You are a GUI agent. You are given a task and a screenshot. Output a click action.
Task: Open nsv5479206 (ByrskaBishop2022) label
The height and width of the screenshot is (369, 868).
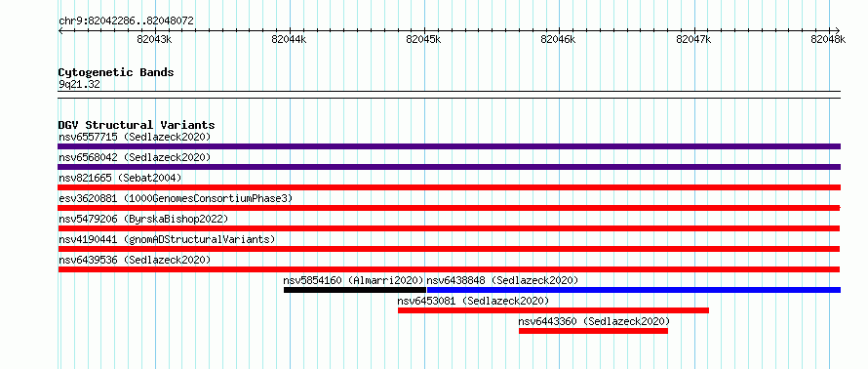(143, 219)
